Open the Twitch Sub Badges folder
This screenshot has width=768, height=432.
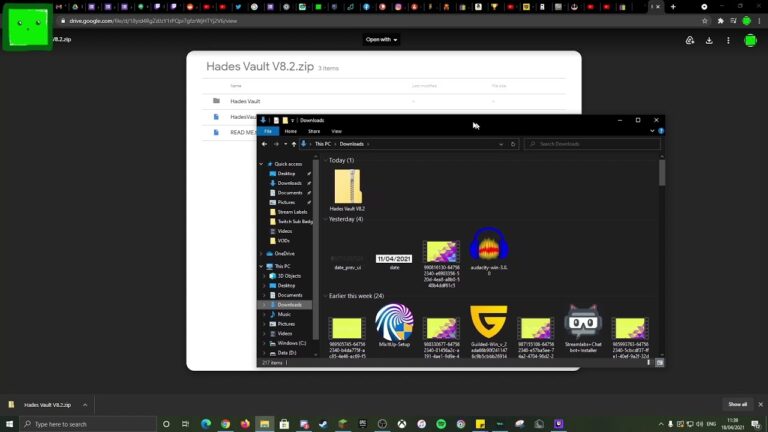click(x=295, y=221)
